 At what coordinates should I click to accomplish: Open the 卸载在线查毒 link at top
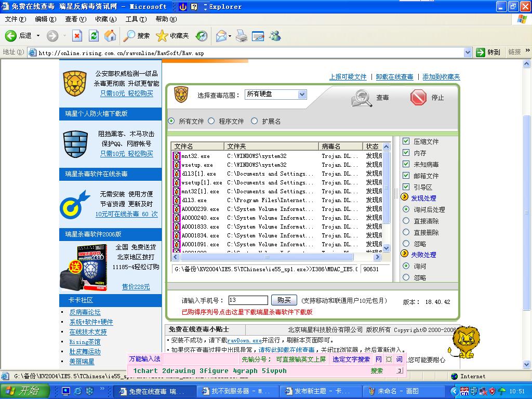[394, 77]
